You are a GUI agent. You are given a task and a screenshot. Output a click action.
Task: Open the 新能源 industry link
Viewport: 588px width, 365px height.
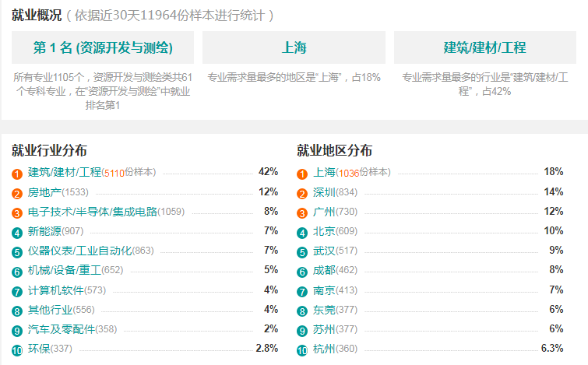(x=44, y=231)
